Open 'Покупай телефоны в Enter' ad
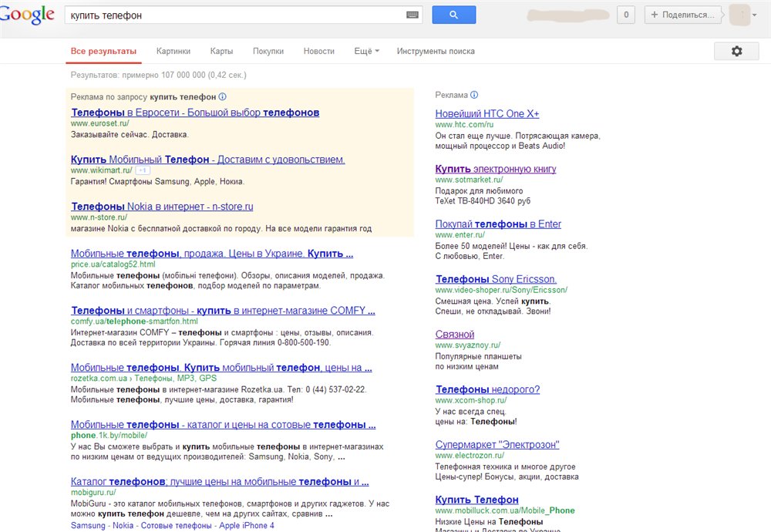The width and height of the screenshot is (771, 532). (x=498, y=224)
